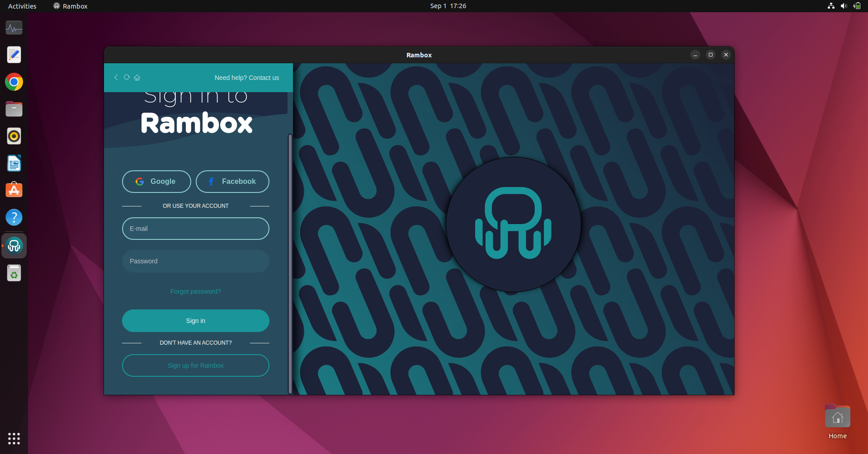Open the date and time menu
868x454 pixels.
click(x=447, y=6)
